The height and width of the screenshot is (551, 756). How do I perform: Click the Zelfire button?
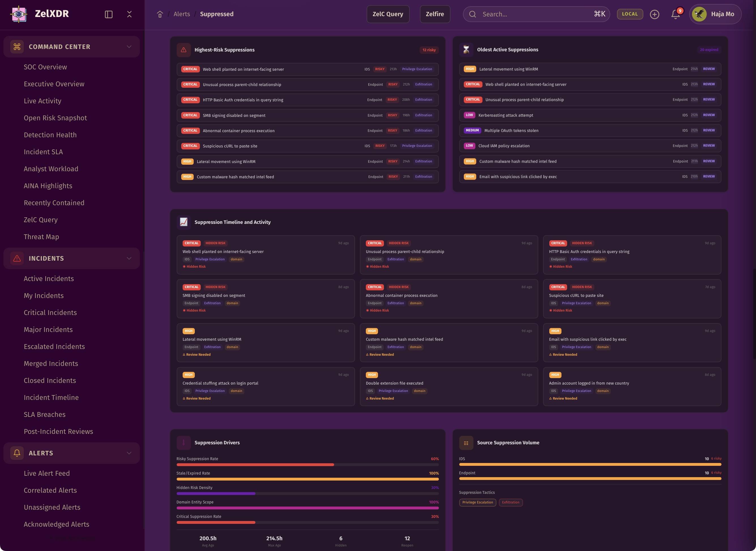pyautogui.click(x=435, y=14)
